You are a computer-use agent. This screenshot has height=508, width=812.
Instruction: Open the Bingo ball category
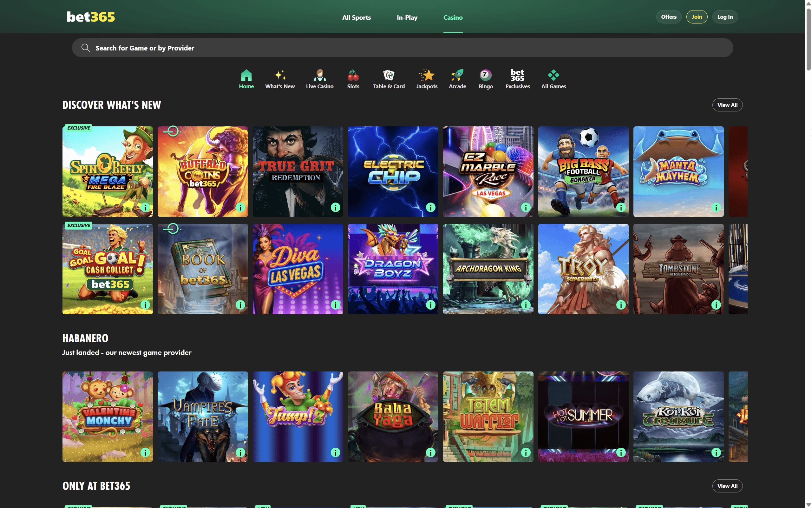click(486, 79)
